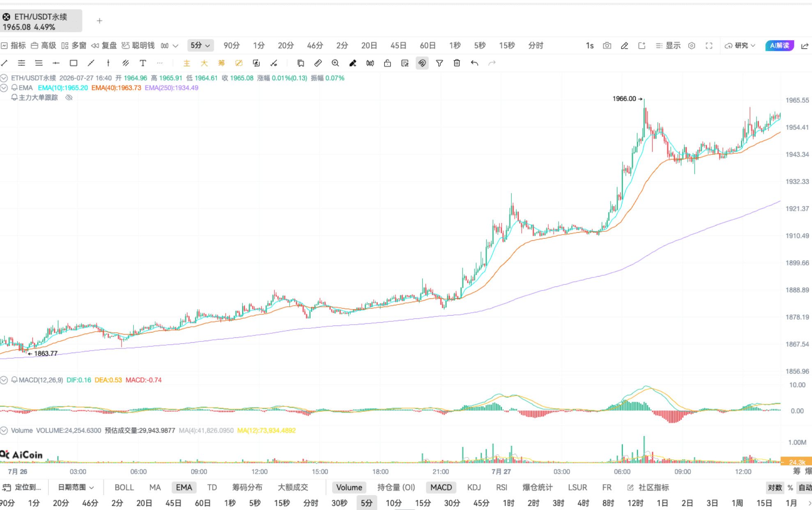Toggle the 主力大单跟踪 alert bell

(14, 97)
